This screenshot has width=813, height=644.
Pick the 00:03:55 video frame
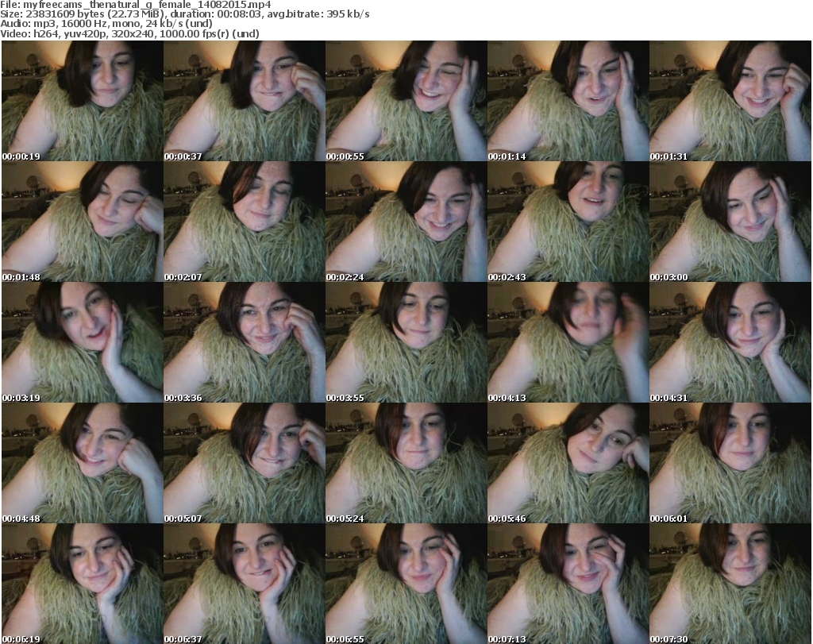pyautogui.click(x=406, y=342)
